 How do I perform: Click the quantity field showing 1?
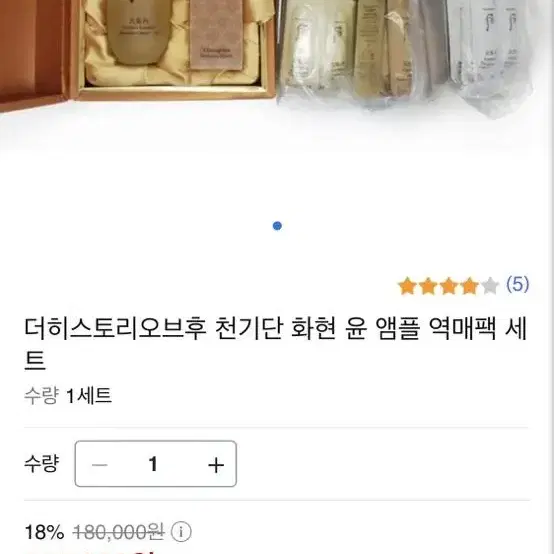point(153,464)
